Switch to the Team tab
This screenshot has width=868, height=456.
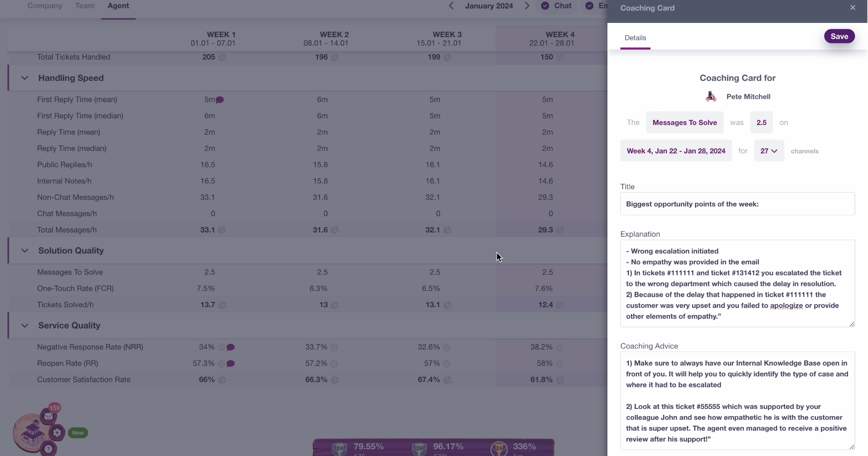(x=85, y=6)
